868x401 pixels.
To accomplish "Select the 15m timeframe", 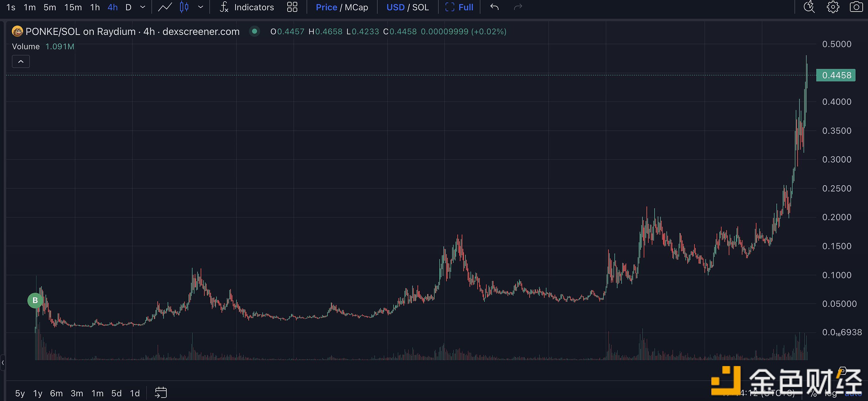I will 73,7.
